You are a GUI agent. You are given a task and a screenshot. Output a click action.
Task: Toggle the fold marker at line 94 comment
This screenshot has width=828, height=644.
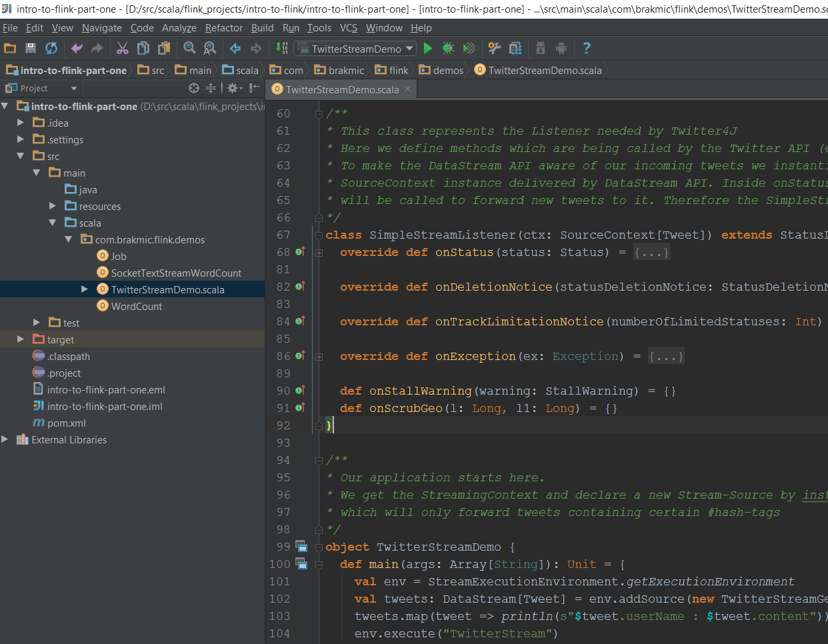point(319,460)
